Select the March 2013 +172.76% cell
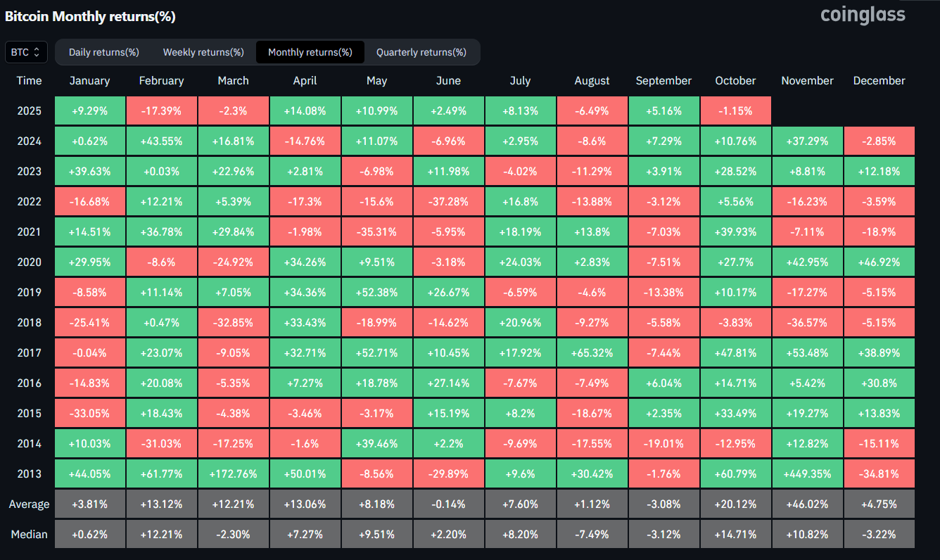 (x=233, y=473)
